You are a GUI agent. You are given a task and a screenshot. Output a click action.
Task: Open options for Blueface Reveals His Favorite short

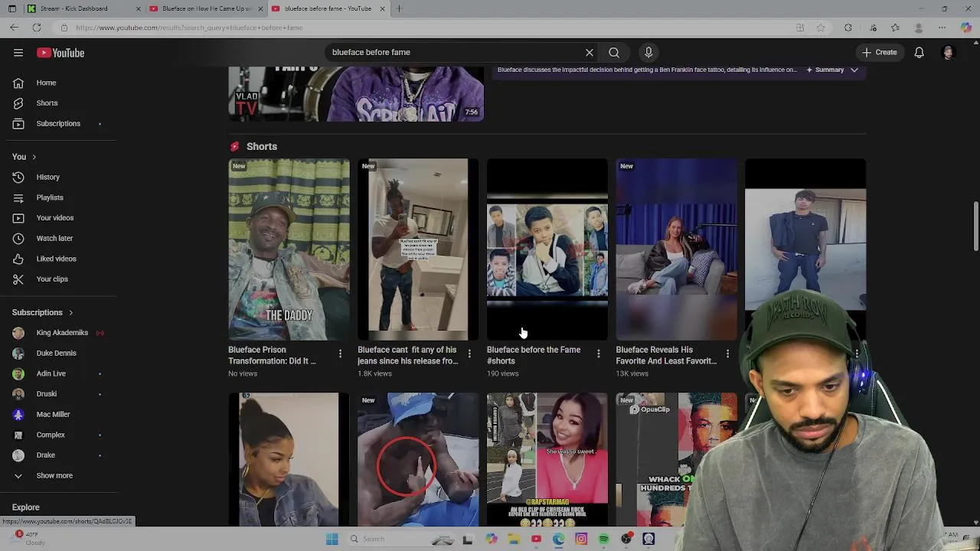[727, 354]
